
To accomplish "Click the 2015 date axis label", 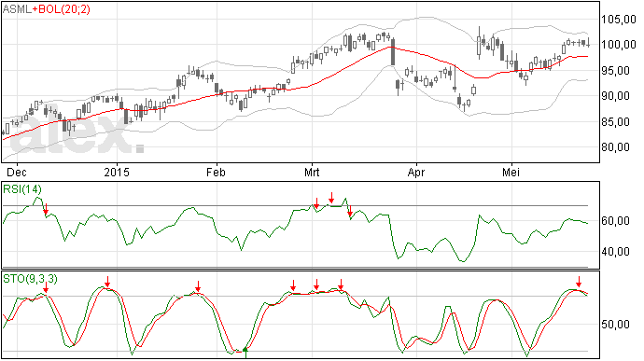I will click(117, 172).
